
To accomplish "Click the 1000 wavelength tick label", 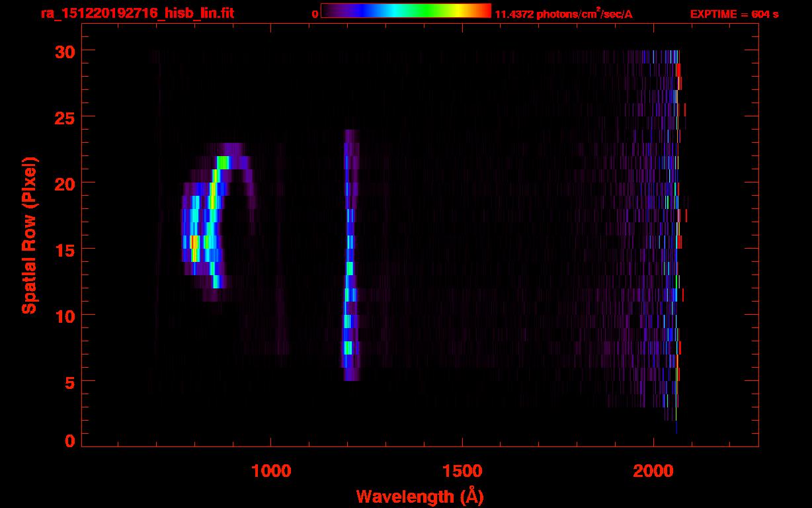I will click(270, 470).
